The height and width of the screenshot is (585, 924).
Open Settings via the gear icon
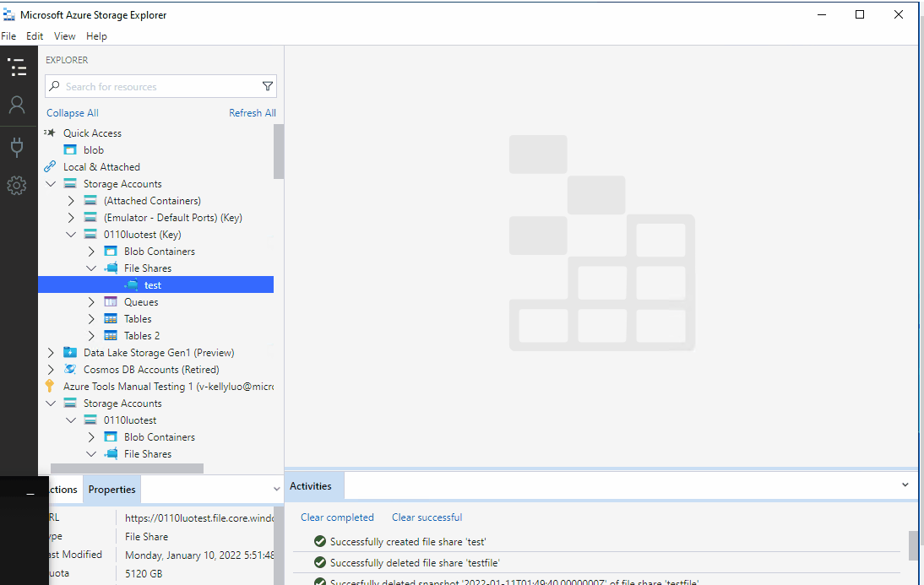pos(17,185)
